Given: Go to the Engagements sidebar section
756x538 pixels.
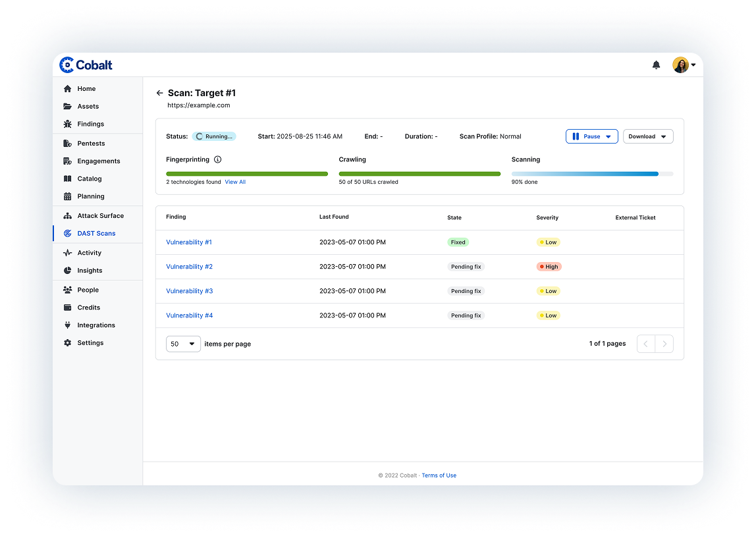Looking at the screenshot, I should [x=99, y=161].
